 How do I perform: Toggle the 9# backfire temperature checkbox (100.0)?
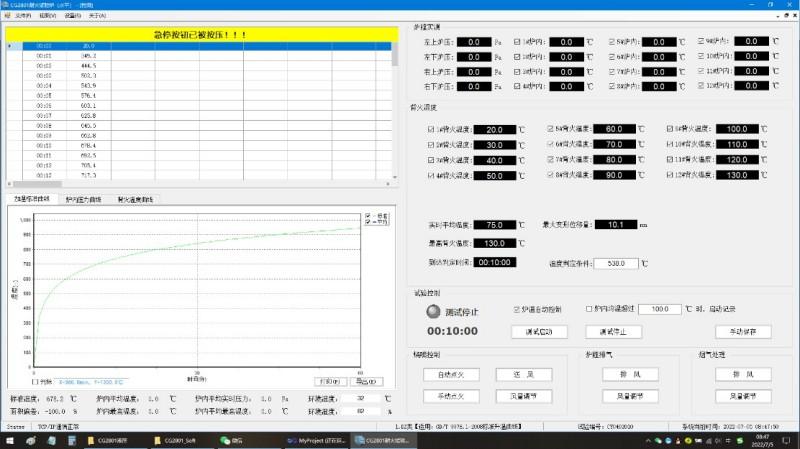tap(670, 129)
